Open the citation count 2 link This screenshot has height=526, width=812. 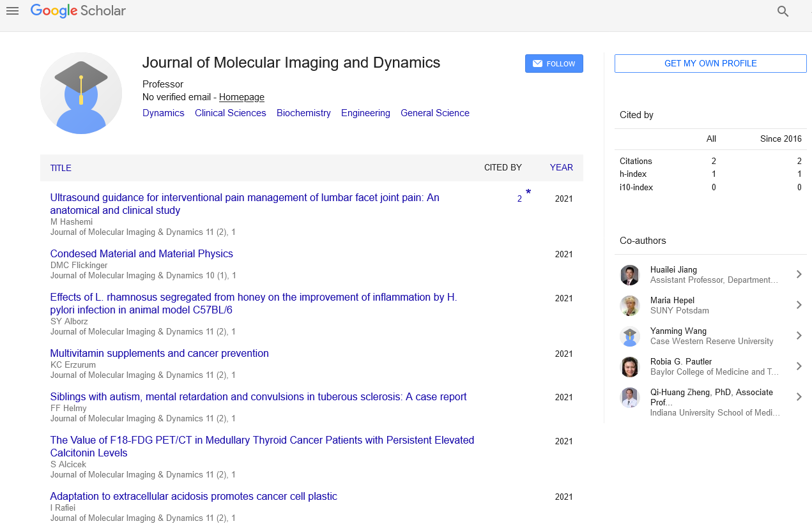click(519, 199)
